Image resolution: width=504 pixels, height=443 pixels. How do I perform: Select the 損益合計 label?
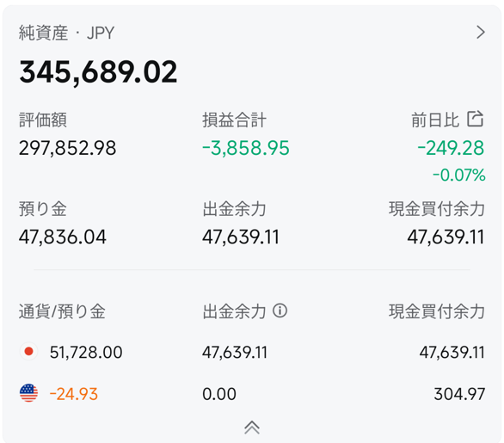click(234, 120)
